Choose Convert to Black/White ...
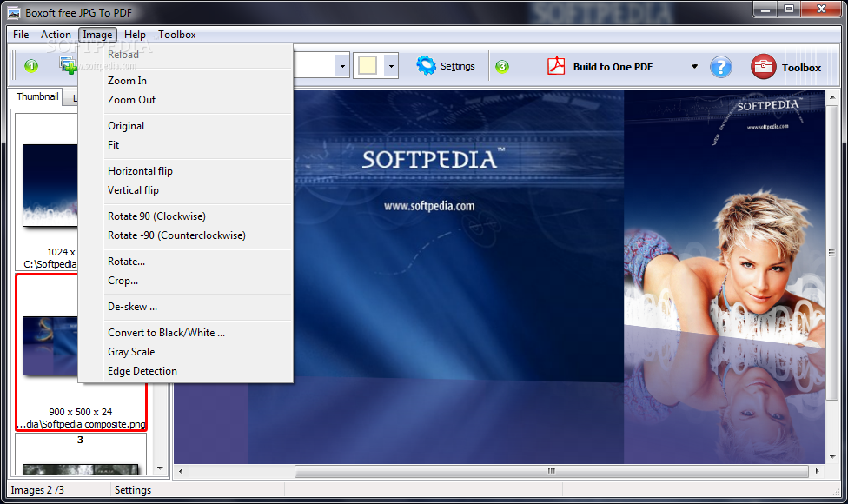This screenshot has height=504, width=848. pyautogui.click(x=186, y=333)
